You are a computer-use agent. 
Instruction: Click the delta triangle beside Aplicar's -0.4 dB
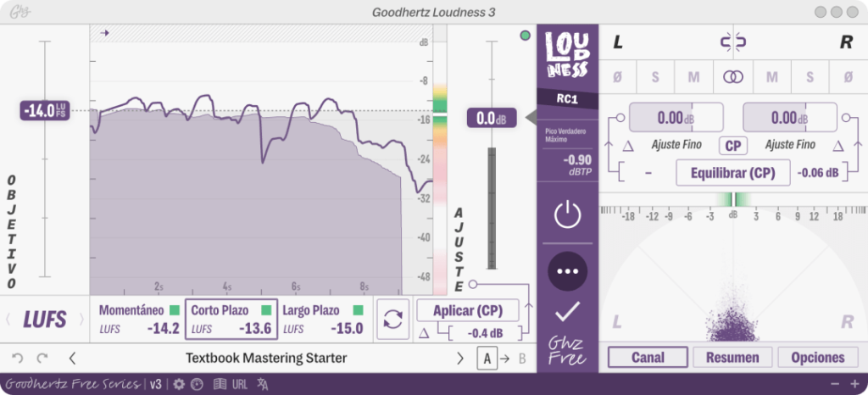click(424, 333)
